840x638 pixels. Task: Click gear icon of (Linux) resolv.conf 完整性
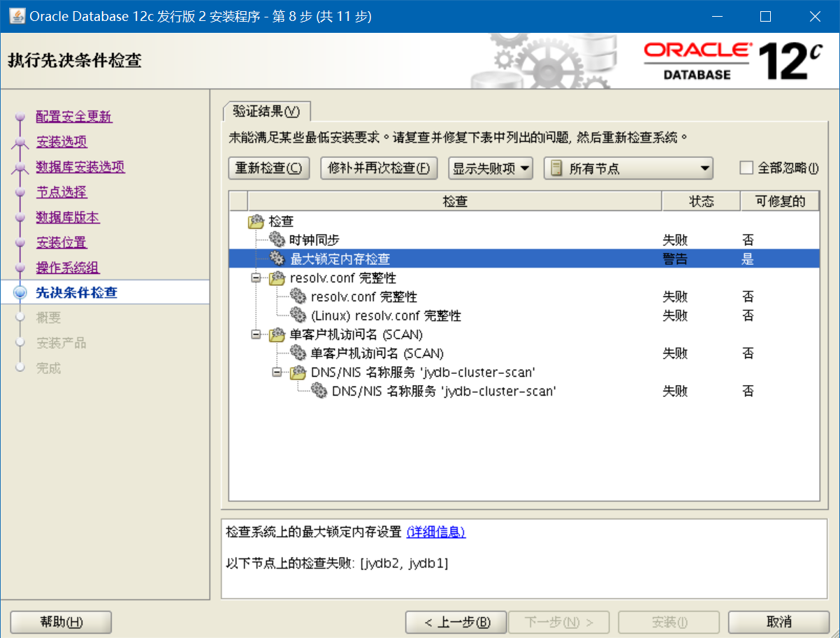point(298,315)
